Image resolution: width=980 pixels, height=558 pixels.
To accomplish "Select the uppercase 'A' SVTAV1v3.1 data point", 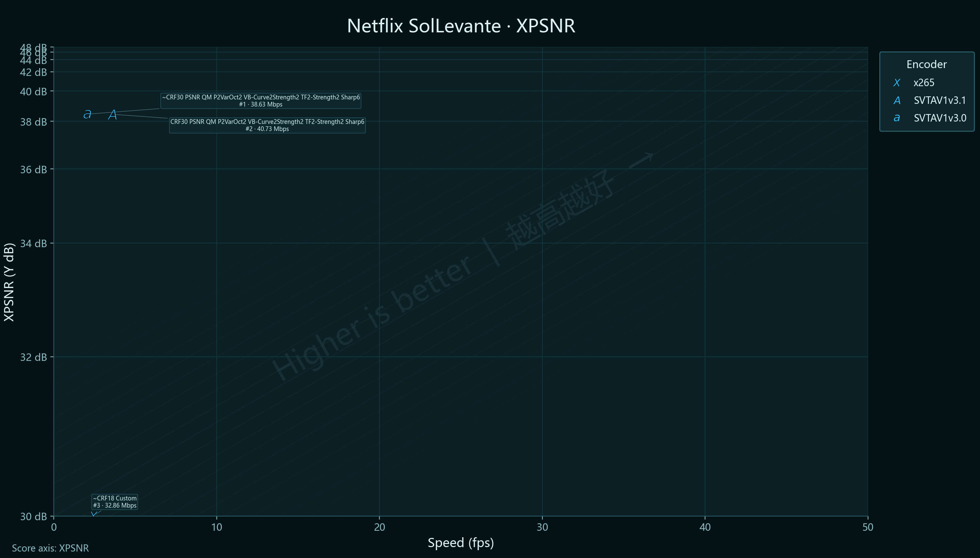I will point(113,115).
